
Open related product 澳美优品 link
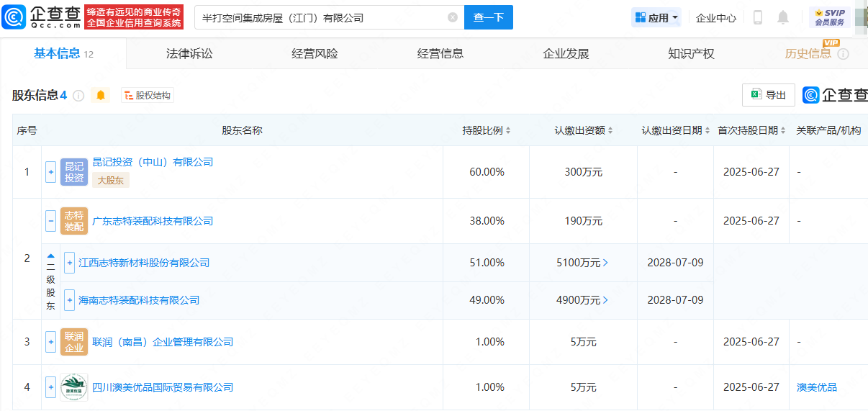click(x=817, y=387)
